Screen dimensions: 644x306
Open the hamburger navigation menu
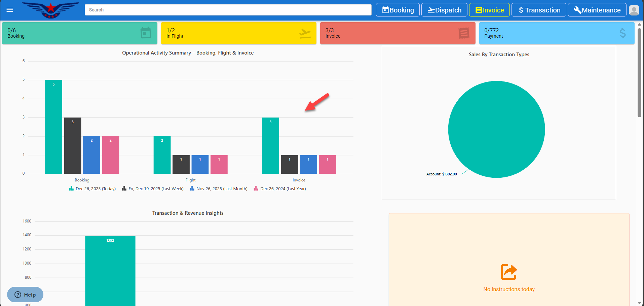pos(10,10)
